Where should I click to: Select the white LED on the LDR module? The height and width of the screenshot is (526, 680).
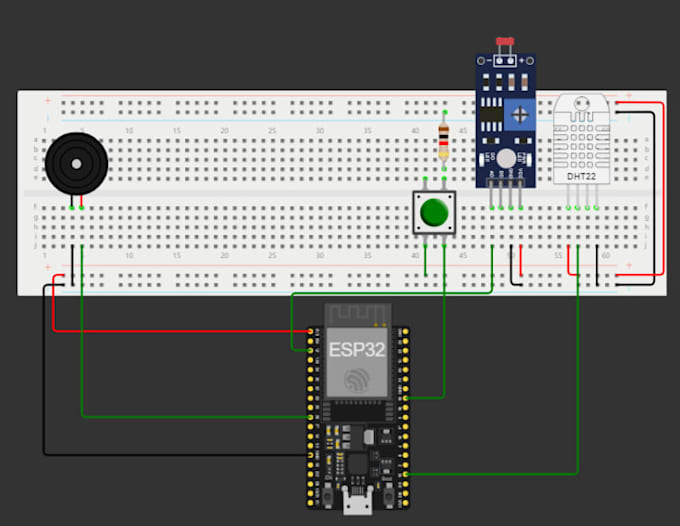[506, 158]
